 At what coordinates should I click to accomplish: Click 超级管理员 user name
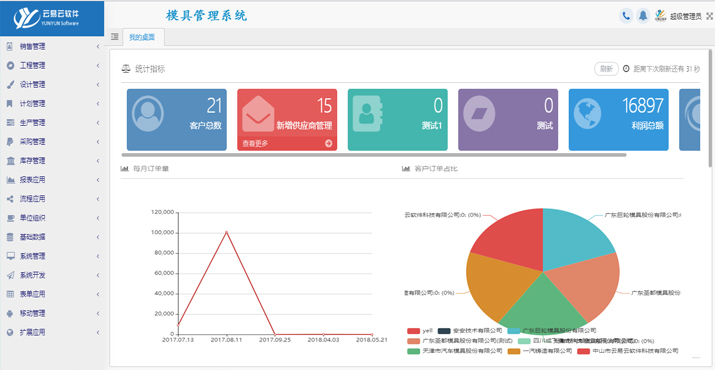coord(685,16)
